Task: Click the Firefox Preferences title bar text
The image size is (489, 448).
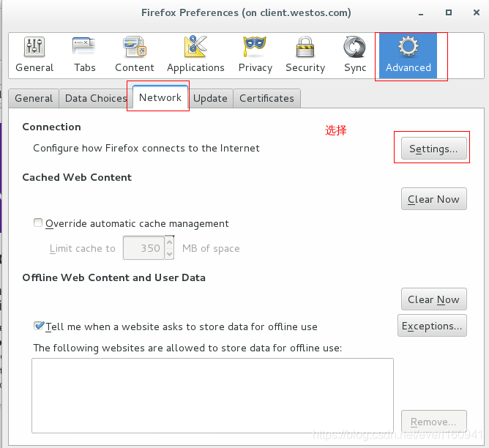Action: 246,12
